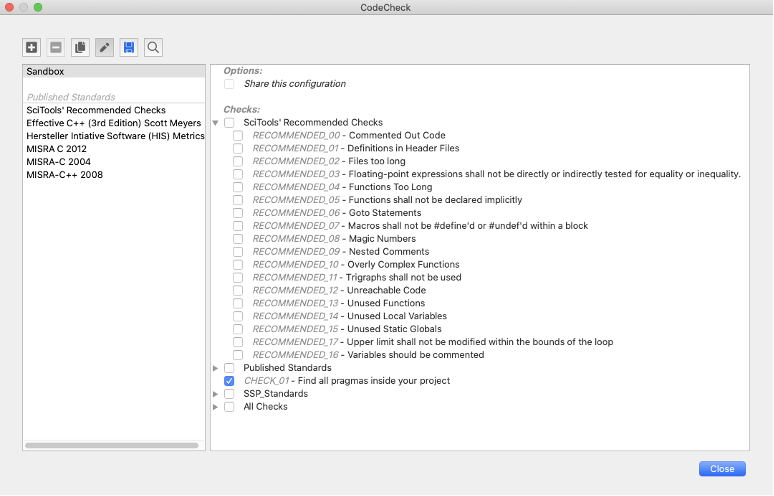Image resolution: width=774 pixels, height=496 pixels.
Task: Tick RECOMMENDED_15 Unused Static Globals checkbox
Action: point(238,329)
